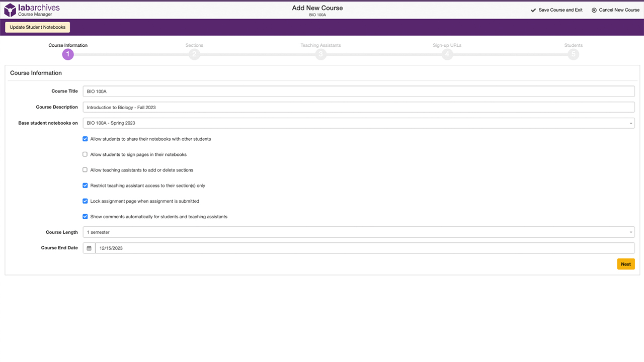
Task: Select step 4 Sign-up URLs circle
Action: pyautogui.click(x=447, y=54)
